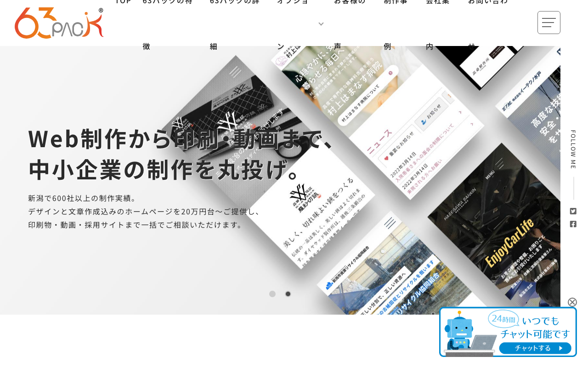This screenshot has height=368, width=588.
Task: Expand the オプション dropdown chevron
Action: click(321, 24)
